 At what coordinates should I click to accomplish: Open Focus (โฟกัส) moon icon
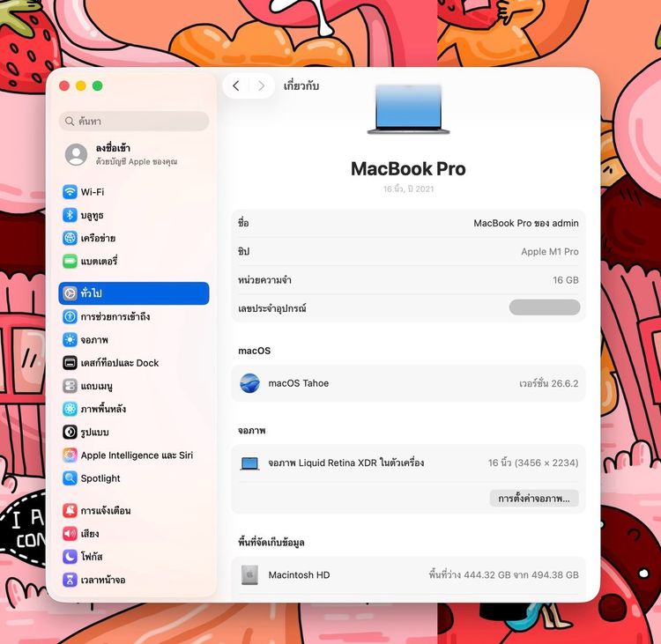(70, 557)
